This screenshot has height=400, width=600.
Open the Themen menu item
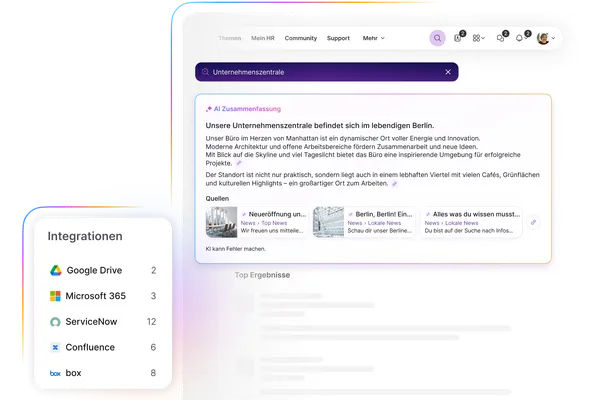[230, 38]
